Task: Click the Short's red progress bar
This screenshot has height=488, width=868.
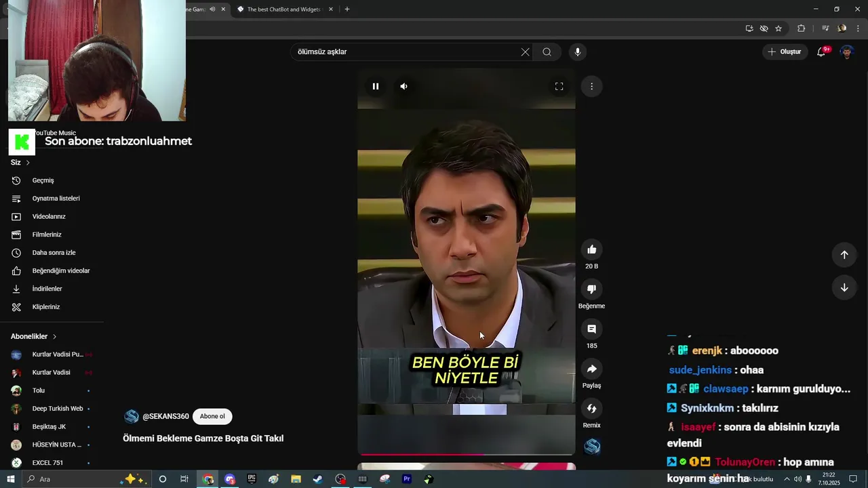Action: point(467,454)
